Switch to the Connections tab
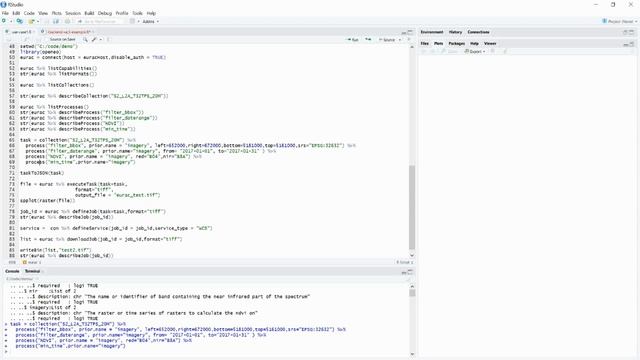 point(478,32)
